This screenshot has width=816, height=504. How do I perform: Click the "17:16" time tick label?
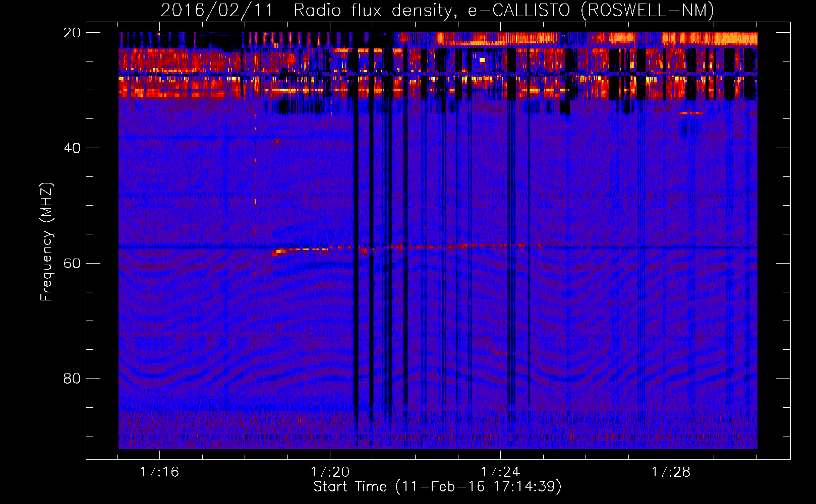point(159,472)
